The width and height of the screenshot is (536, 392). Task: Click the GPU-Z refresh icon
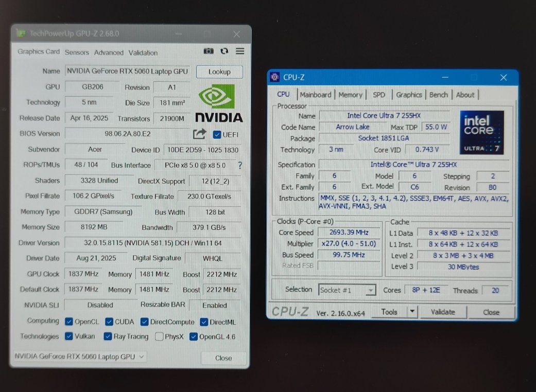[x=224, y=51]
